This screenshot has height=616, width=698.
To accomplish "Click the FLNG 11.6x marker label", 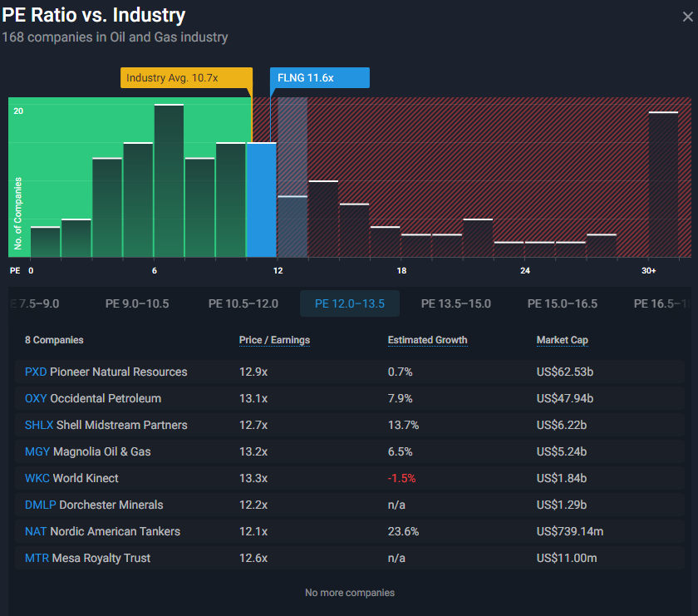I will click(x=320, y=78).
